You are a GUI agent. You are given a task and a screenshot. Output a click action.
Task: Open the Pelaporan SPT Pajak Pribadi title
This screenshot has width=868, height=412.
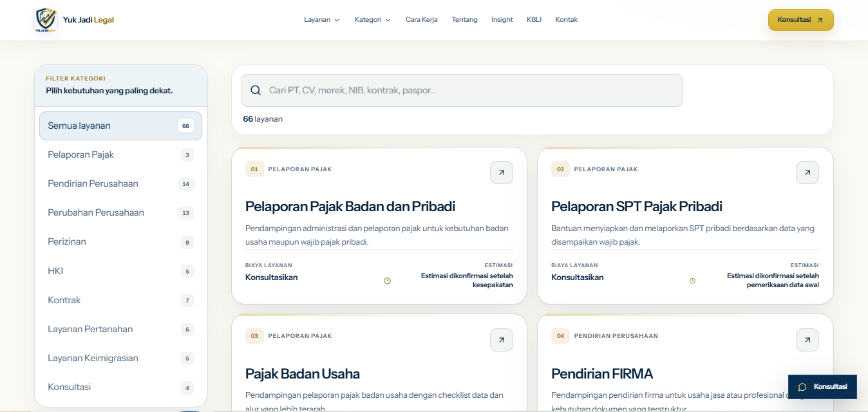(x=637, y=207)
